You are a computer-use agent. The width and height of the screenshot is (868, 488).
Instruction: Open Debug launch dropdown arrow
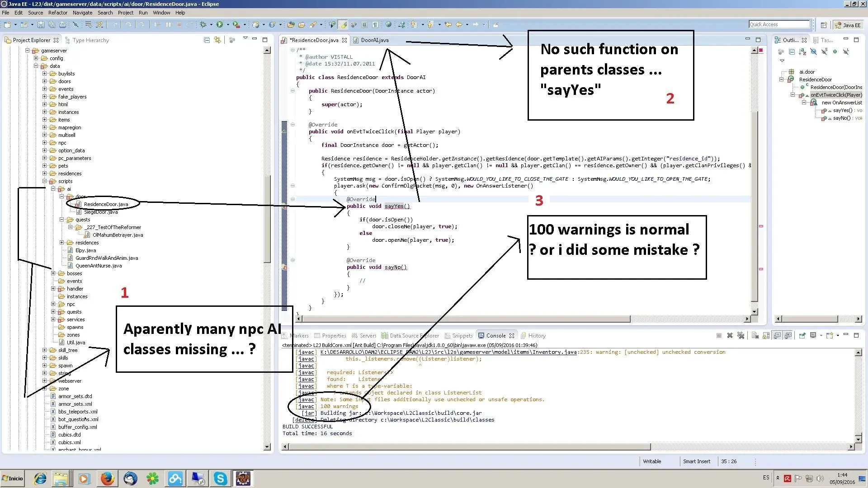211,24
